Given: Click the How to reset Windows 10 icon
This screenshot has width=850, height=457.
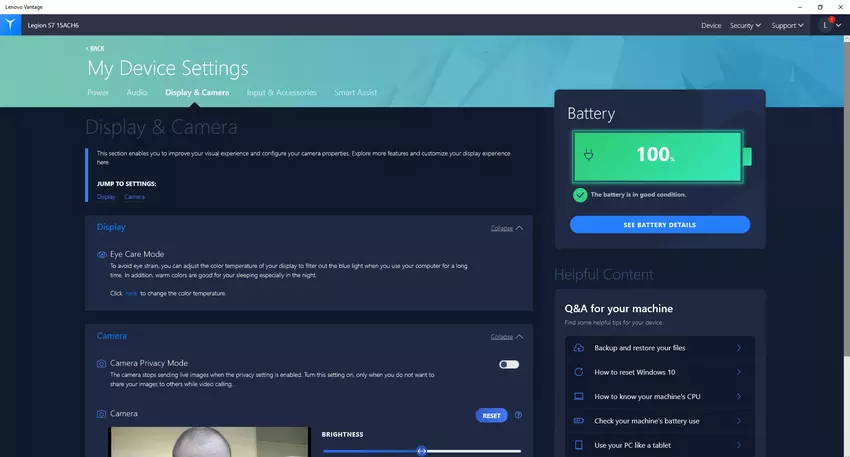Looking at the screenshot, I should (579, 372).
